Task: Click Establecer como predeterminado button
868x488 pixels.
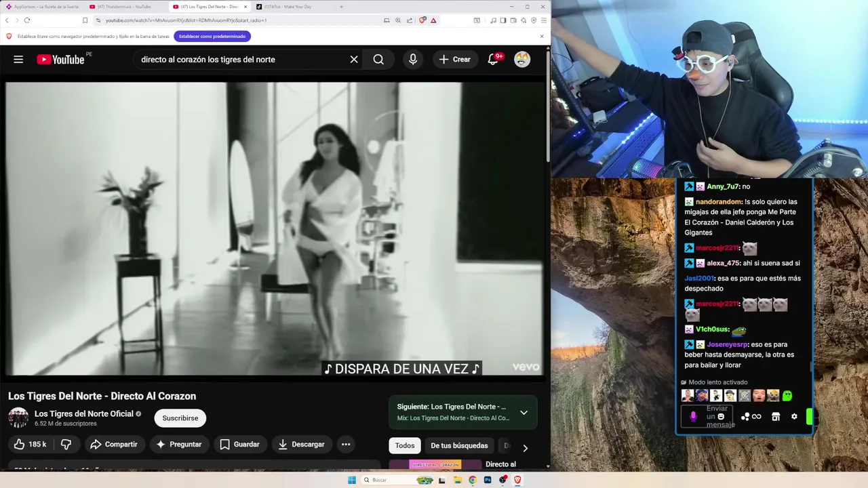Action: 212,36
